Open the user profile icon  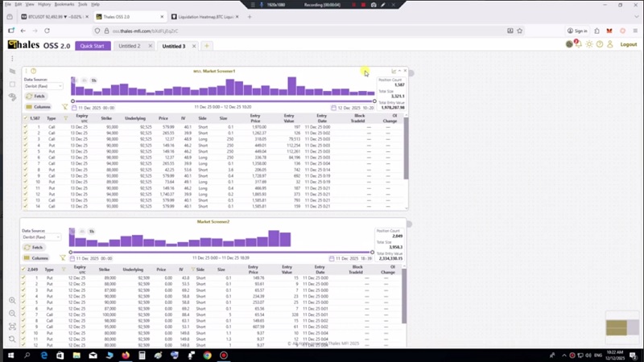(609, 44)
